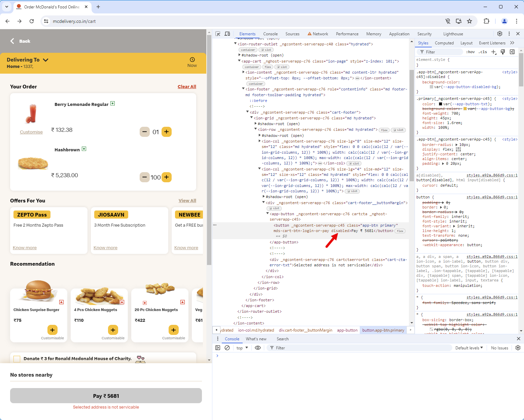Image resolution: width=524 pixels, height=420 pixels.
Task: Expand the Delivering To address dropdown
Action: pyautogui.click(x=46, y=60)
